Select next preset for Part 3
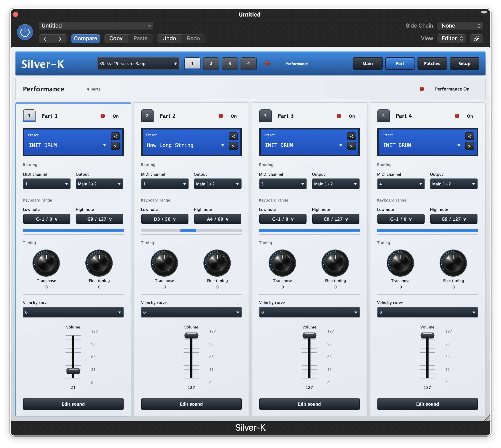Screen dimensions: 501x448 [x=351, y=146]
